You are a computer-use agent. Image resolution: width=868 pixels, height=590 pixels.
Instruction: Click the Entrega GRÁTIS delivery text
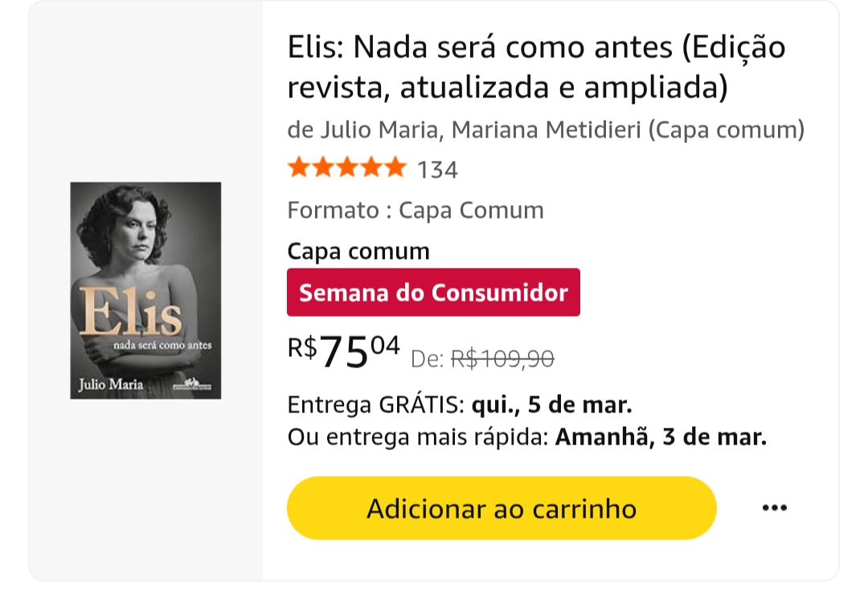(x=375, y=404)
